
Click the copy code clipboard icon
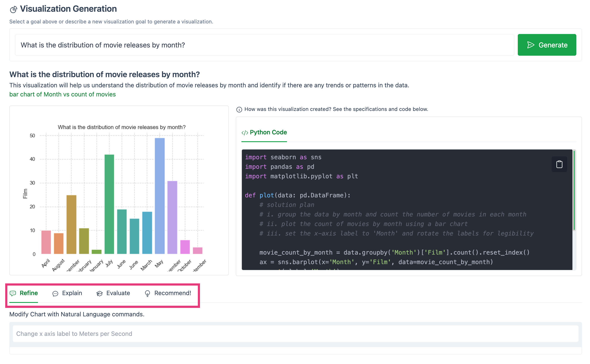pyautogui.click(x=559, y=164)
